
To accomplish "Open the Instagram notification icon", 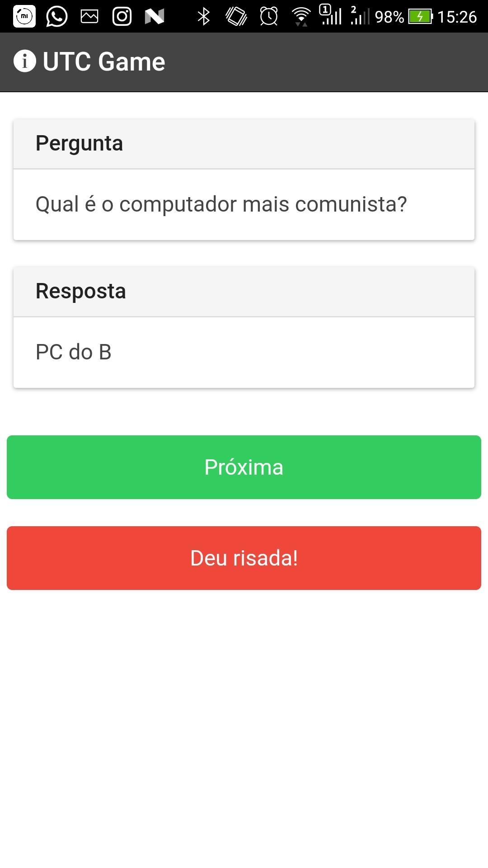I will (121, 16).
